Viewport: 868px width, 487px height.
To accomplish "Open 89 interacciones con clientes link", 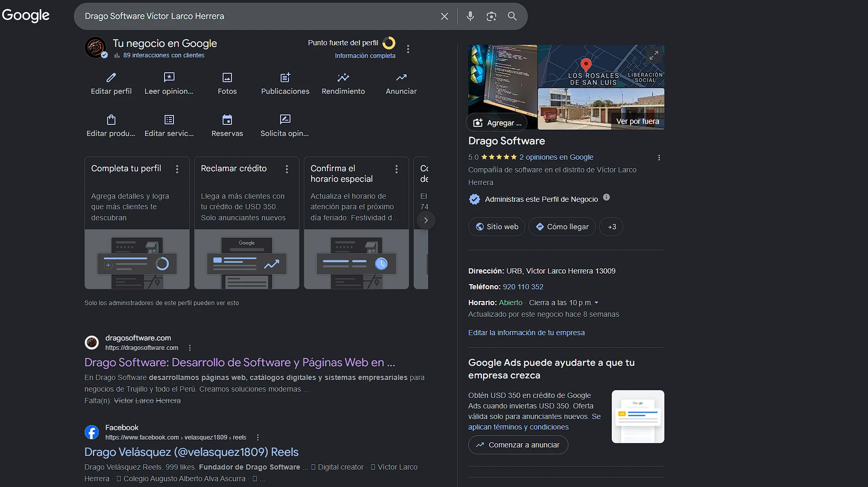I will tap(164, 55).
